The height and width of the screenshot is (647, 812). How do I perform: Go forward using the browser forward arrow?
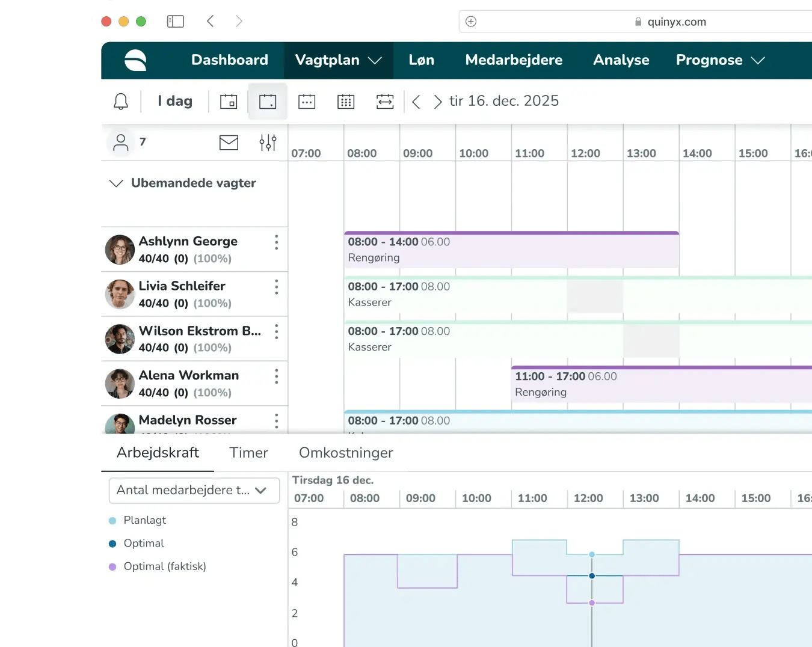tap(239, 22)
